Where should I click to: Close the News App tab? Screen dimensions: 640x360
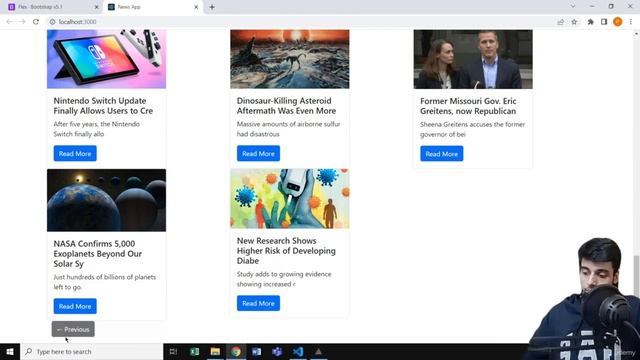pos(196,7)
